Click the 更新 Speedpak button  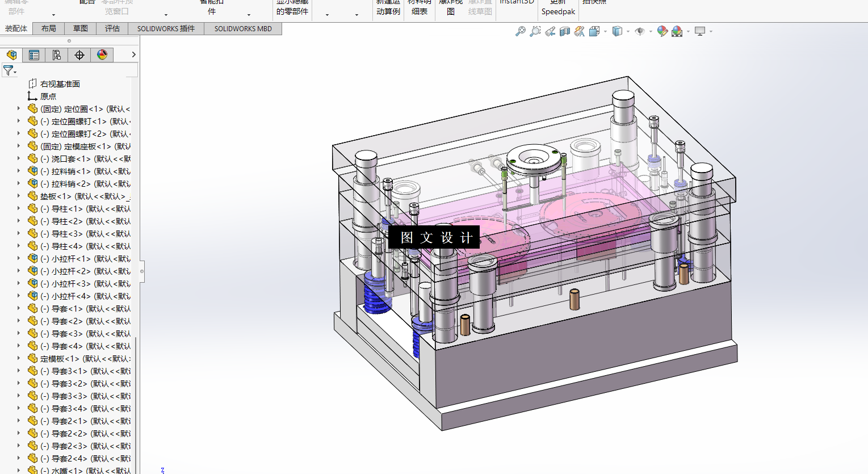click(558, 8)
